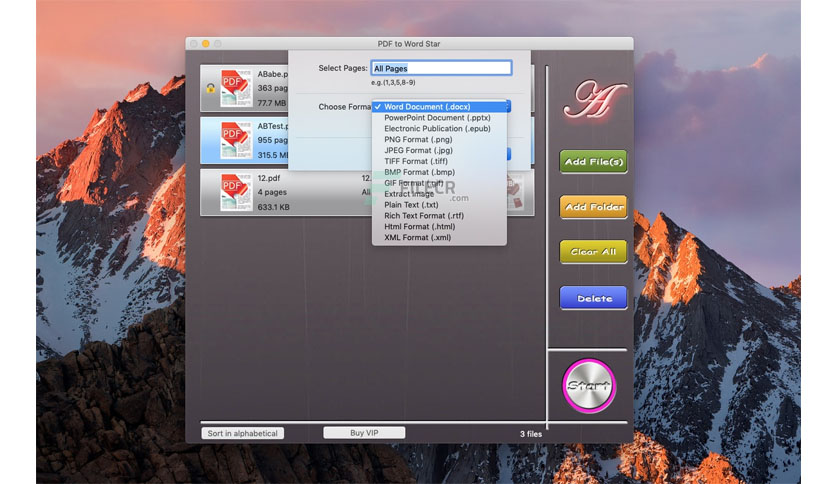Click the e.g.(1,3,5,8-9) hint text
This screenshot has height=484, width=836.
[x=393, y=83]
